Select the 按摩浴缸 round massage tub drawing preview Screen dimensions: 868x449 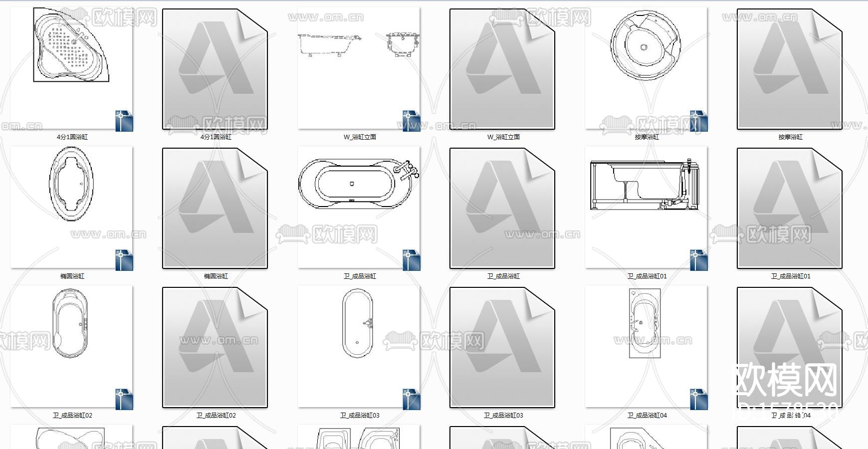(x=647, y=69)
